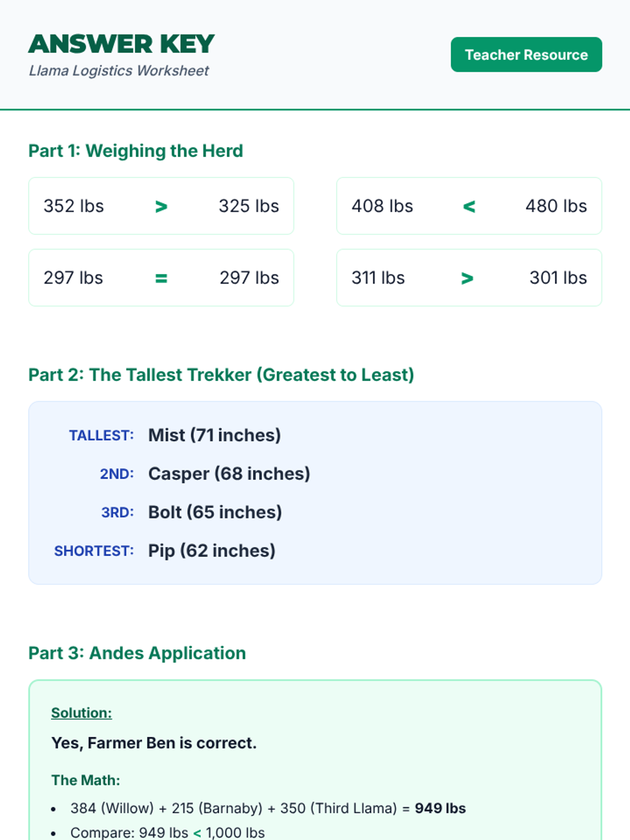Select the Casper (68 inches) answer
The width and height of the screenshot is (630, 840).
click(229, 474)
